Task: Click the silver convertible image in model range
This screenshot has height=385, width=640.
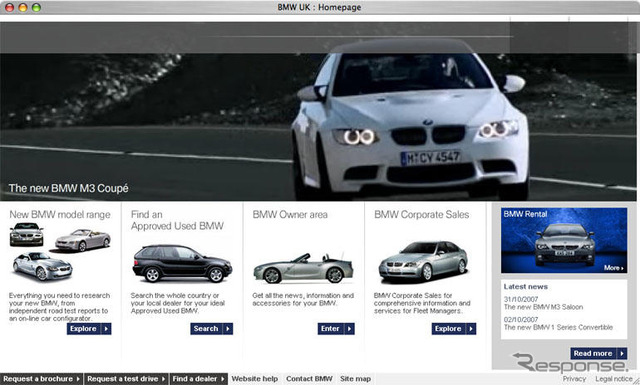Action: (83, 240)
